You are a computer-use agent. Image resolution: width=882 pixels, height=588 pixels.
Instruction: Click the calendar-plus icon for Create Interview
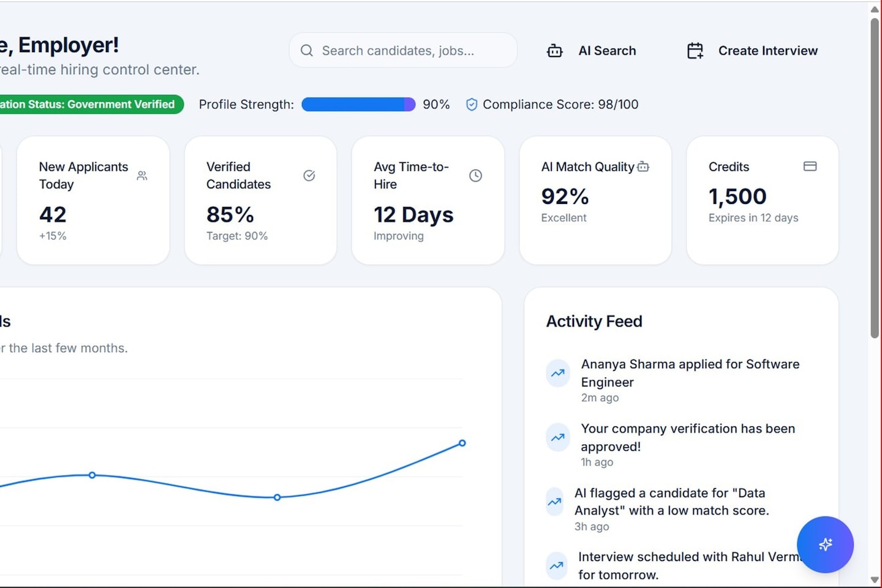[x=695, y=51]
